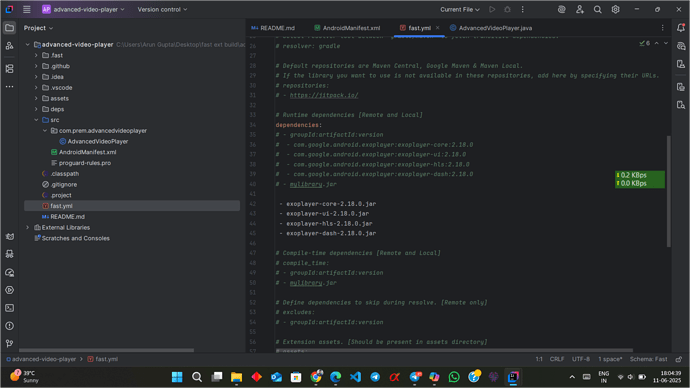Open the jitpack.io link in editor
The image size is (690, 388).
point(324,95)
